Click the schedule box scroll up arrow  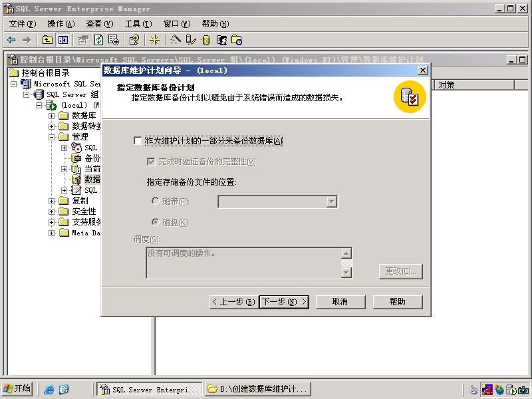(x=346, y=253)
